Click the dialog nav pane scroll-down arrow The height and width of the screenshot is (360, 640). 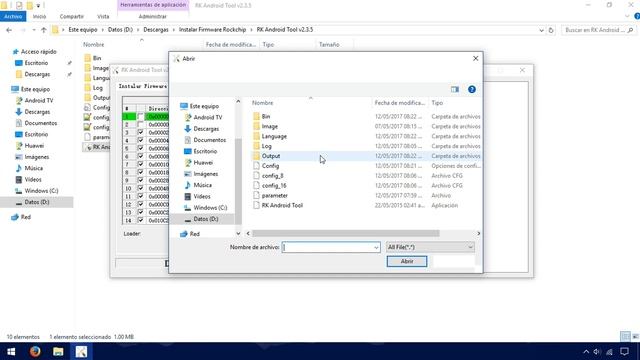(x=238, y=234)
